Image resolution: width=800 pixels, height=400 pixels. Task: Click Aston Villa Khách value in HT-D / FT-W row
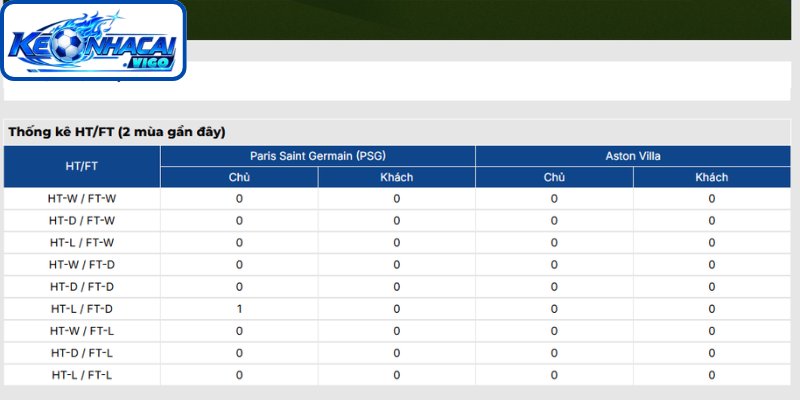[712, 221]
